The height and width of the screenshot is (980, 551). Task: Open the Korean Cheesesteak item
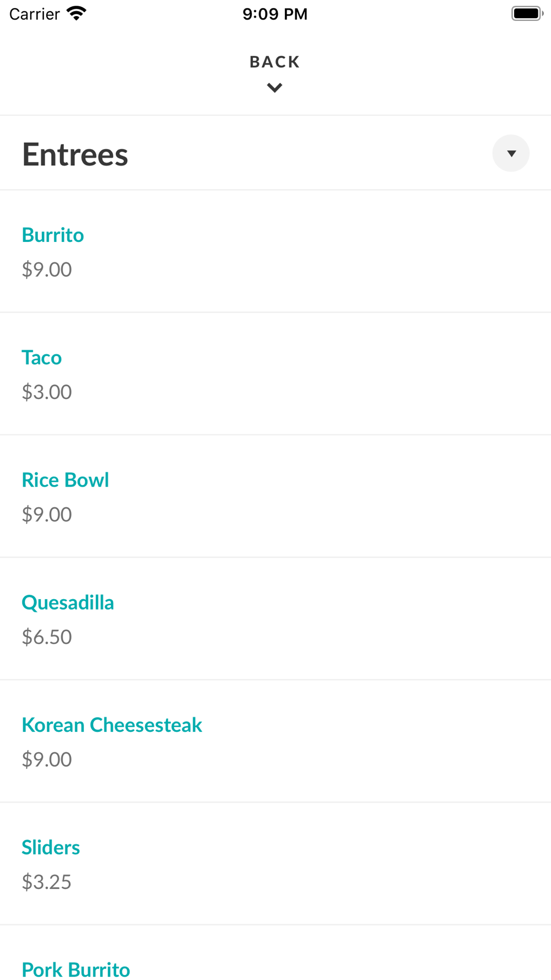112,725
